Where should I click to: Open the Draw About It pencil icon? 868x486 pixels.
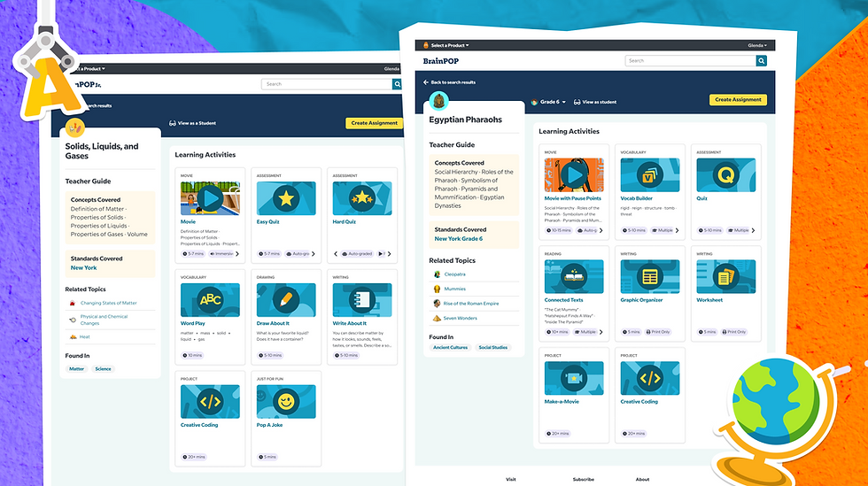tap(285, 300)
